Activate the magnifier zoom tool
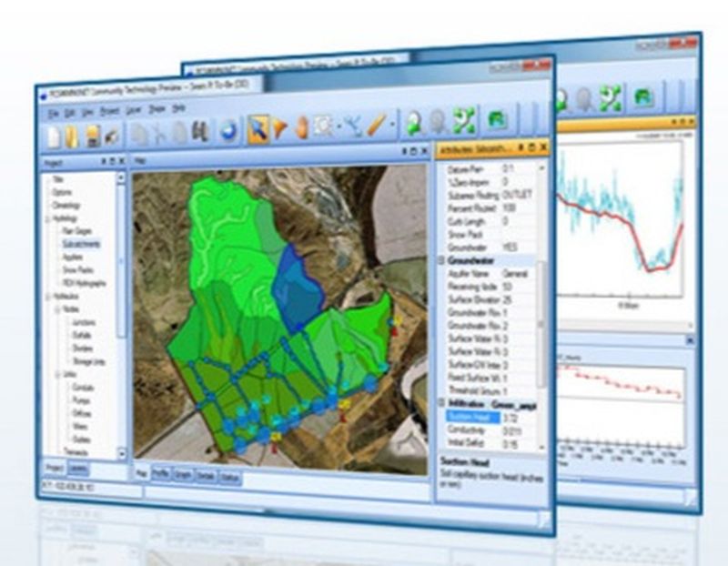728x566 pixels. click(x=325, y=127)
